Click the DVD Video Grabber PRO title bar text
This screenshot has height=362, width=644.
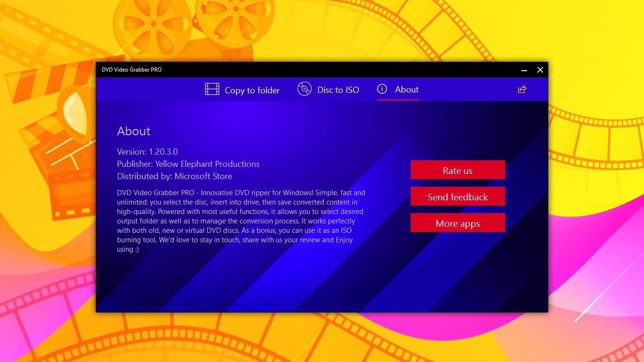pos(132,70)
